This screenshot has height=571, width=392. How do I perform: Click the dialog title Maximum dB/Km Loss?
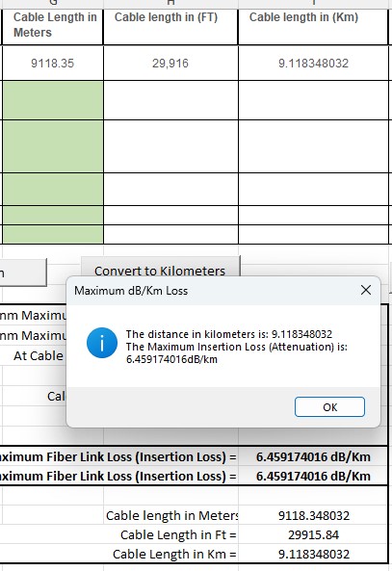[131, 291]
